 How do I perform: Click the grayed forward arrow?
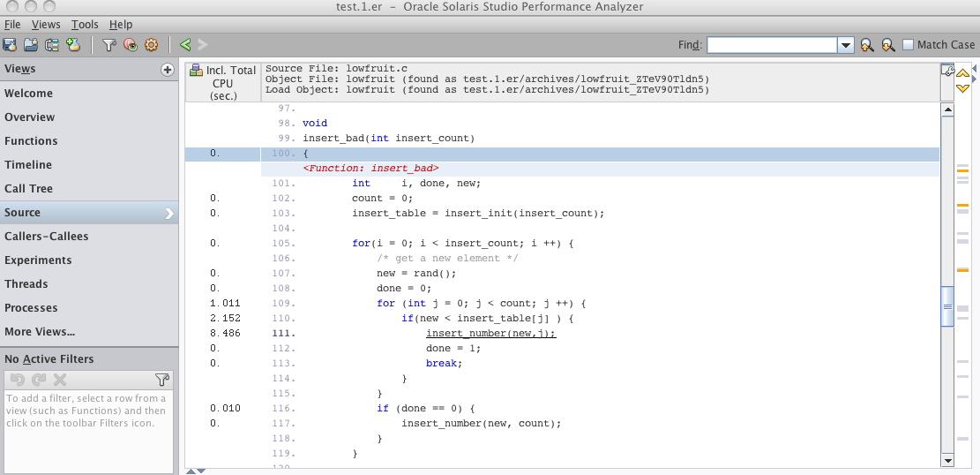pos(203,44)
